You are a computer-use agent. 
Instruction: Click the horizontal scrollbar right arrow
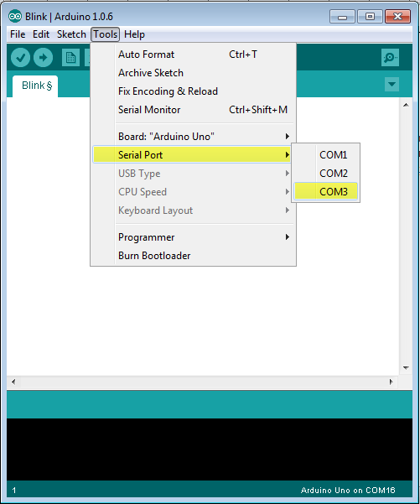(391, 382)
